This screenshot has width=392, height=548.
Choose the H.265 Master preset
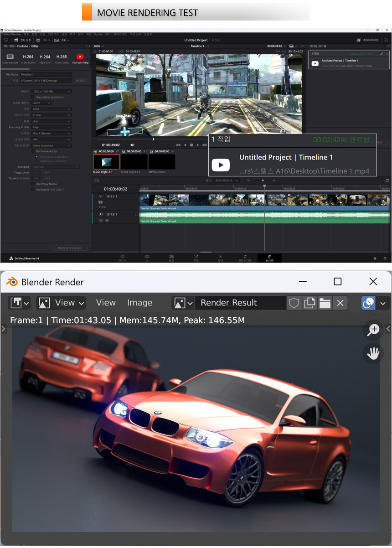coord(62,57)
